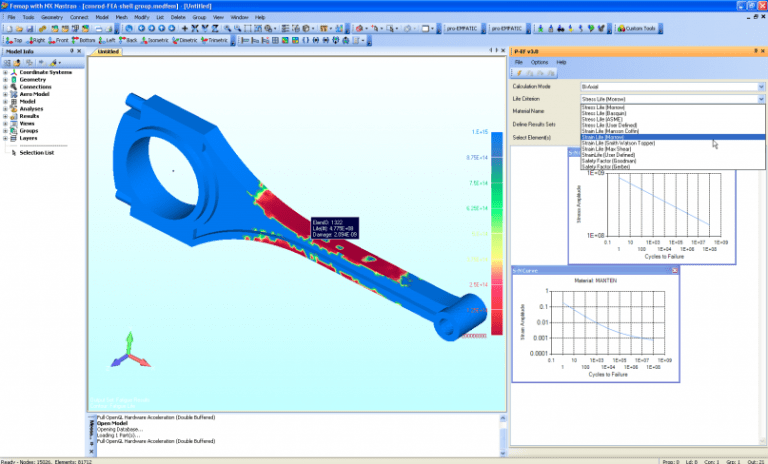Select the Model tree item

coord(27,101)
